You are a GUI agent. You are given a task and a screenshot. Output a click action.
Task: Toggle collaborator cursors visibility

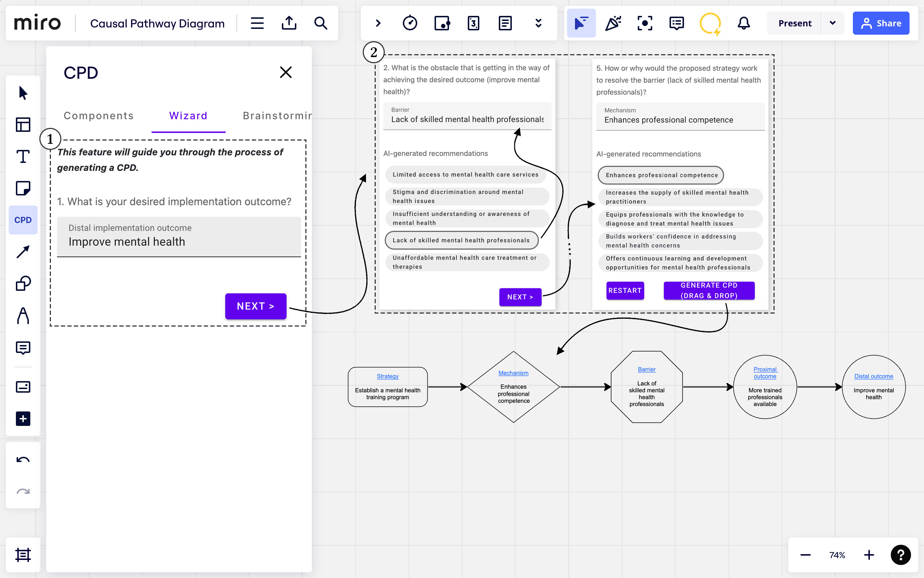click(x=581, y=23)
